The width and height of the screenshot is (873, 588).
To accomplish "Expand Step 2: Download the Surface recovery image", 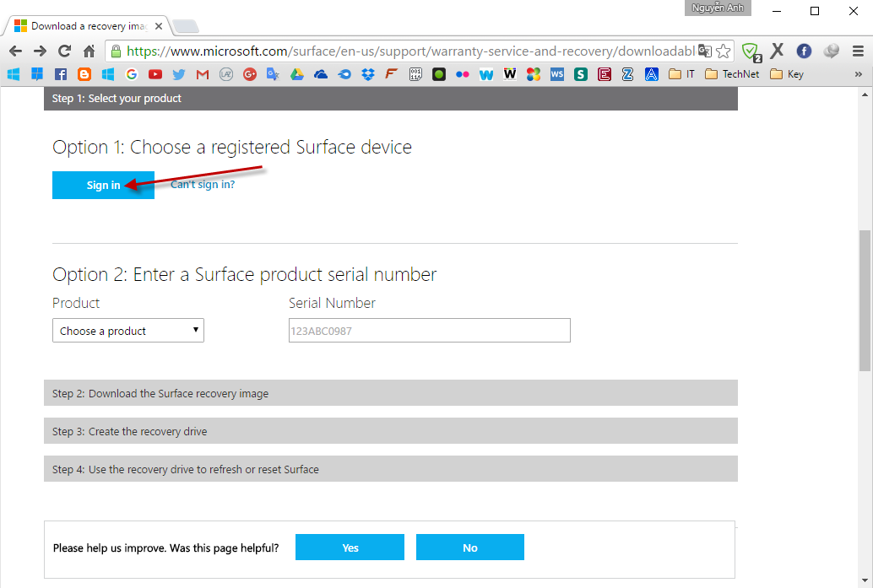I will pyautogui.click(x=391, y=393).
